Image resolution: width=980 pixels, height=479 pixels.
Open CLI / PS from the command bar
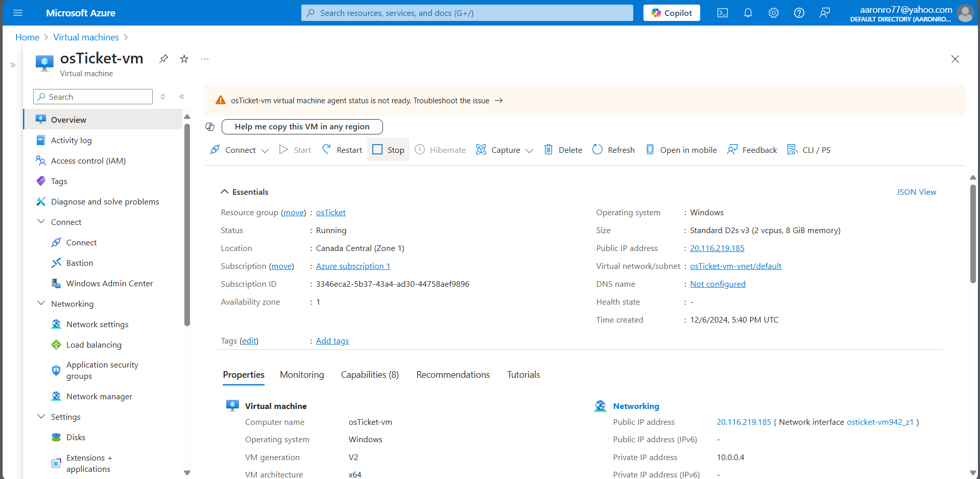click(809, 149)
